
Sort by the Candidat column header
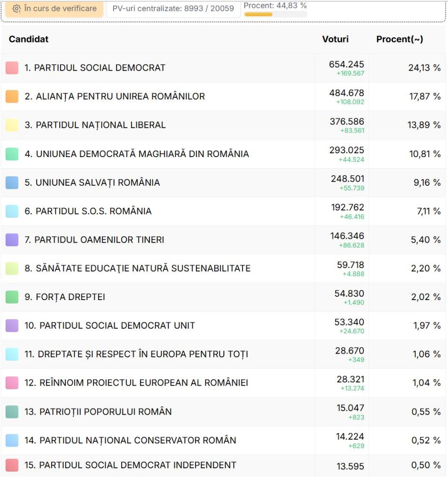[29, 39]
